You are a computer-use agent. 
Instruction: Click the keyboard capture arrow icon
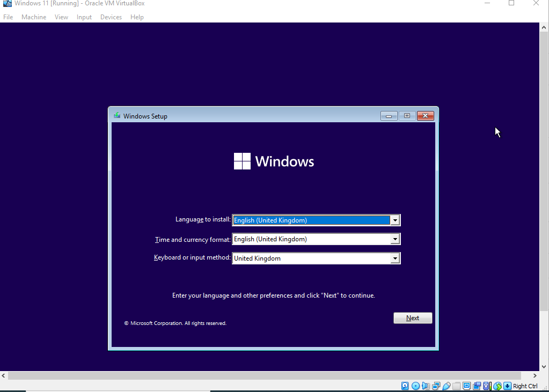[x=507, y=386]
